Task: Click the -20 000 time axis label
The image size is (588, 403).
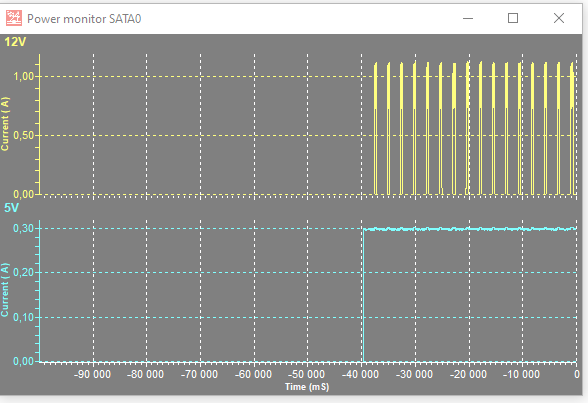Action: pos(468,374)
